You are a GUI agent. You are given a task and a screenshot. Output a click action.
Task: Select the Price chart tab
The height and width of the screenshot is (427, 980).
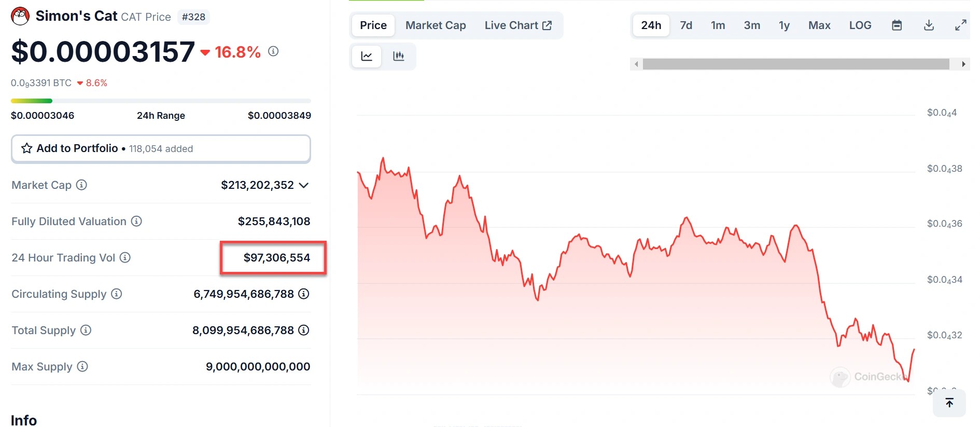pyautogui.click(x=373, y=25)
